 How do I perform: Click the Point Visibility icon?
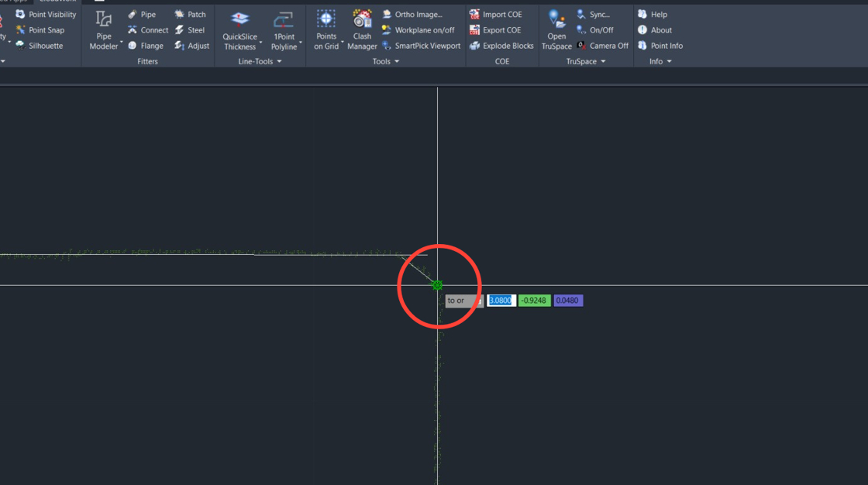(x=20, y=15)
